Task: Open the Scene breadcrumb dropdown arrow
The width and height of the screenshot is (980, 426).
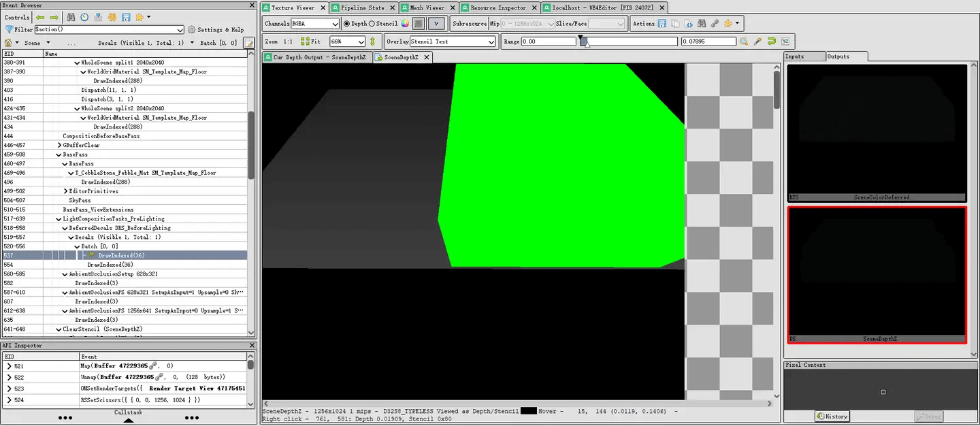Action: 48,43
